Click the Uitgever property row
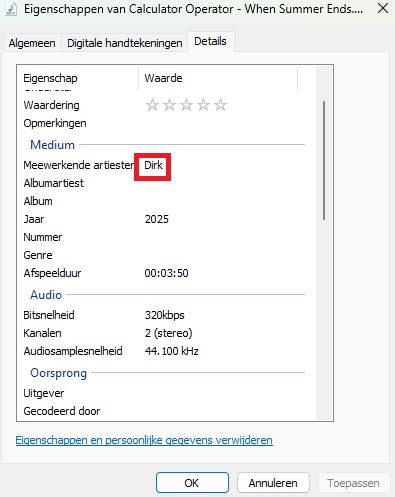Screen dimensions: 395x497 coord(164,393)
